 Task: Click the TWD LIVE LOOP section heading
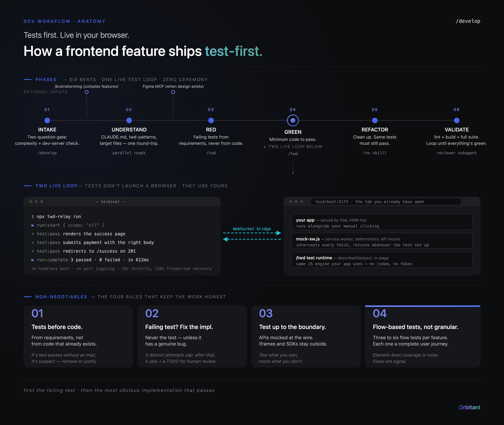point(56,186)
